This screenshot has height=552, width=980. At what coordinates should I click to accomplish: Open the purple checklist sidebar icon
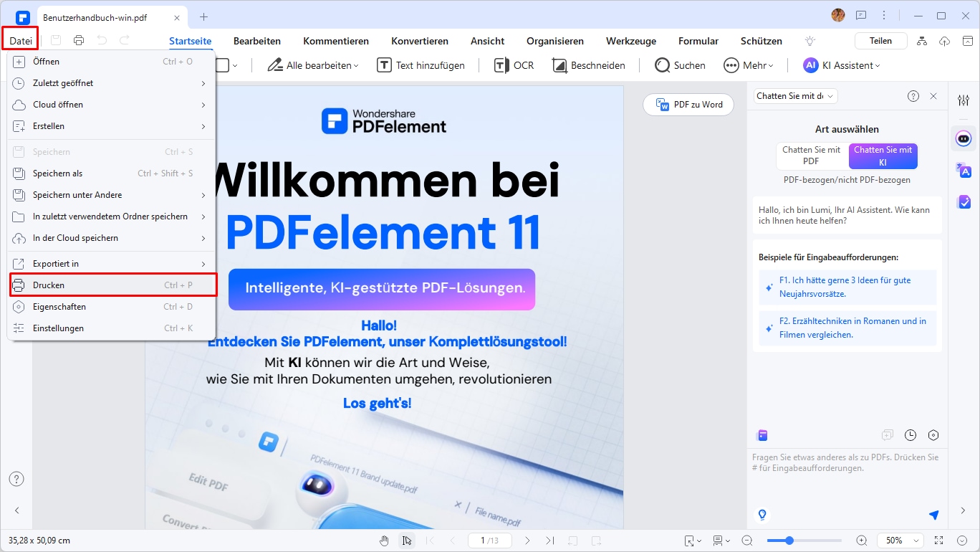click(x=964, y=202)
